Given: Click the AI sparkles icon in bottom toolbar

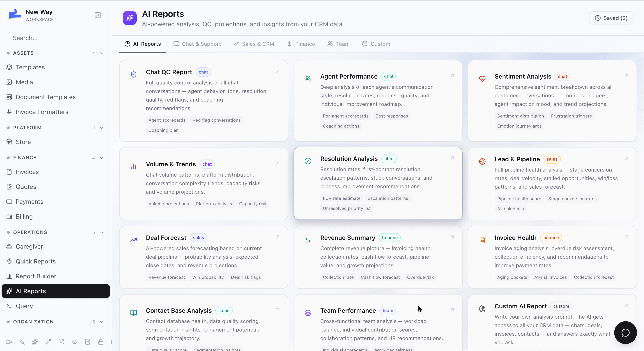Looking at the screenshot, I should [35, 342].
